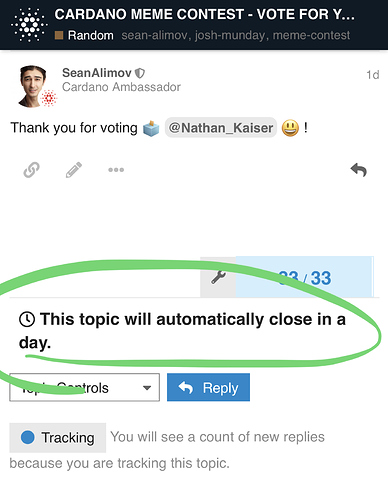This screenshot has width=388, height=500.
Task: Open SeanAlimov username profile link
Action: click(x=97, y=73)
